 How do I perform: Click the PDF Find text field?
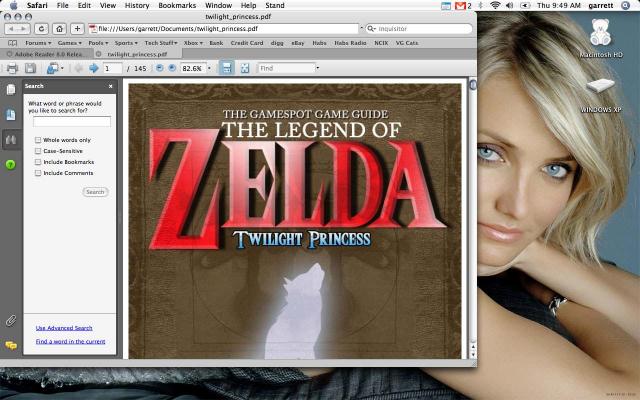tap(286, 68)
